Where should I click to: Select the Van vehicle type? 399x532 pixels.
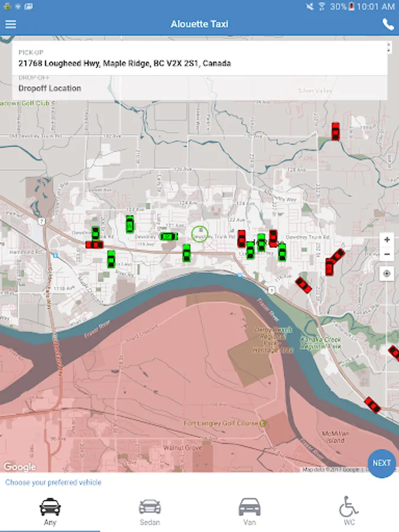point(249,512)
